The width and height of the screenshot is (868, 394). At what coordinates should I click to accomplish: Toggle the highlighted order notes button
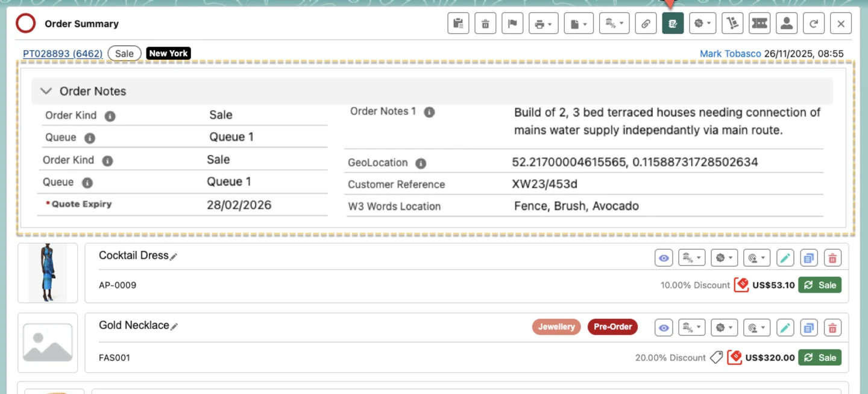coord(673,24)
